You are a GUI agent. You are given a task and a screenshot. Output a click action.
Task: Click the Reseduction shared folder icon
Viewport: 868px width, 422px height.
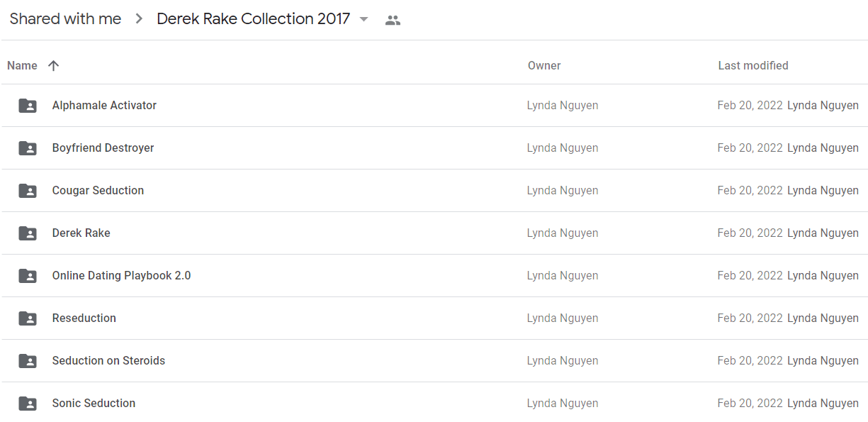[x=28, y=318]
